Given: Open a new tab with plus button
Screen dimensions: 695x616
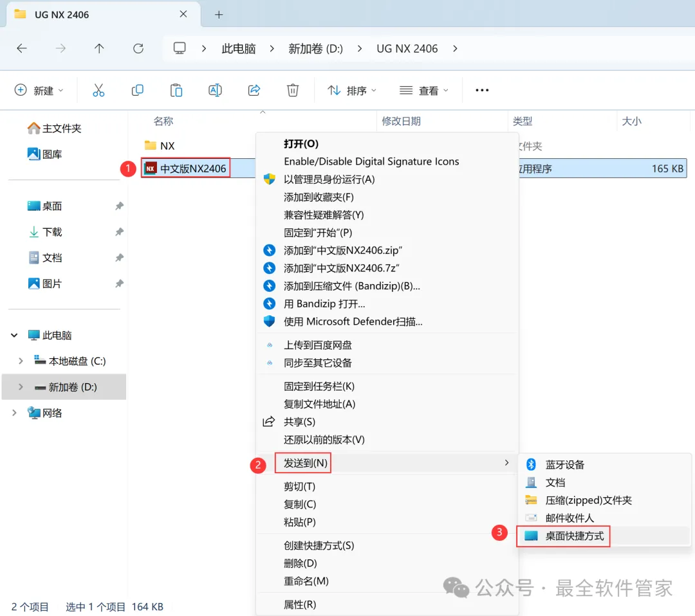Looking at the screenshot, I should 219,15.
